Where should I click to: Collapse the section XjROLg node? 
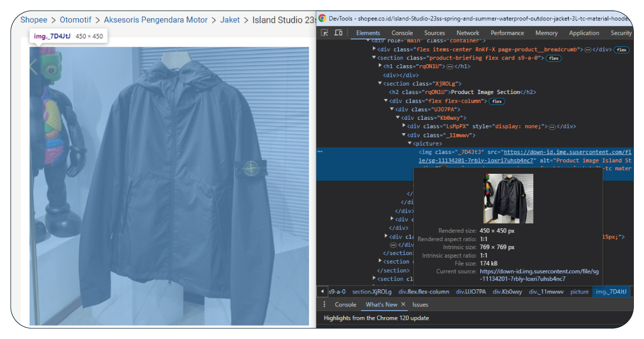[x=380, y=83]
